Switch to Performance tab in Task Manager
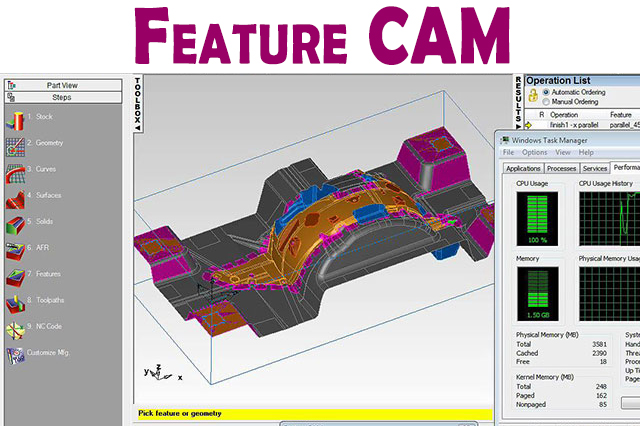The height and width of the screenshot is (426, 640). (x=626, y=167)
